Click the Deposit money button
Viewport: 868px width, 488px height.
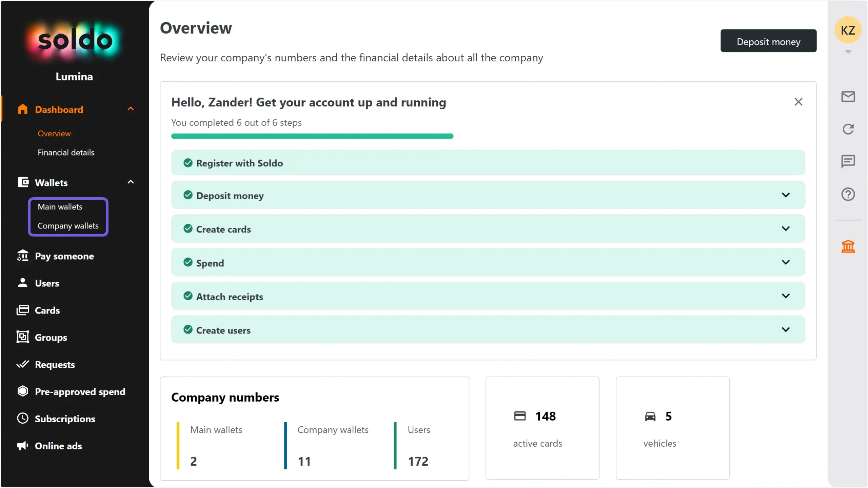[768, 41]
